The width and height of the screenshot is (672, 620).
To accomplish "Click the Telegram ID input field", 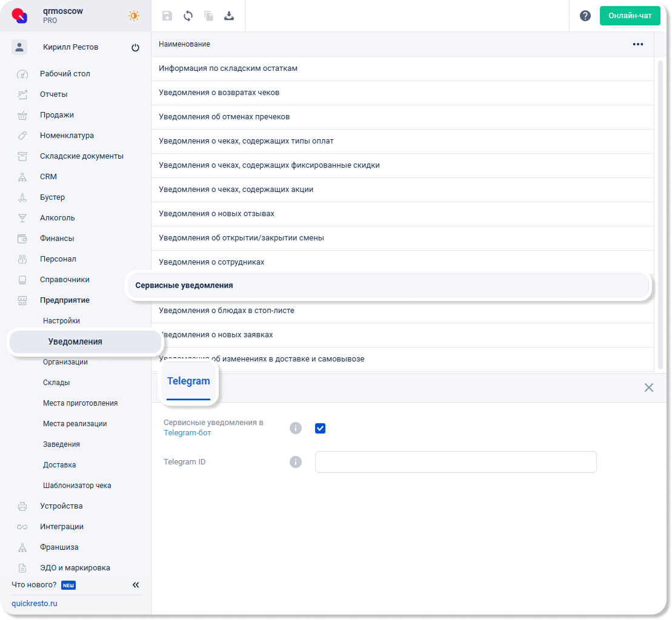I will click(455, 462).
